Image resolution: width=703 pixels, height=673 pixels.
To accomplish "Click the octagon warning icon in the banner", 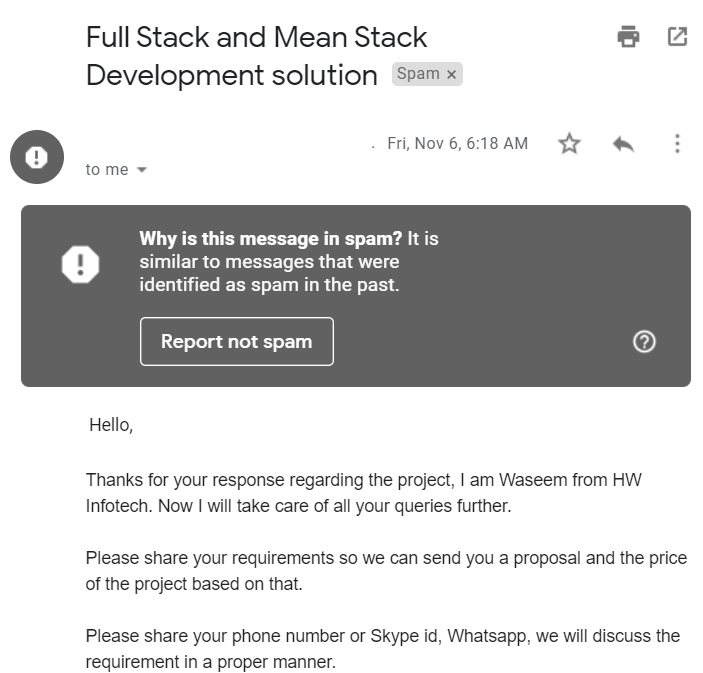I will [80, 264].
